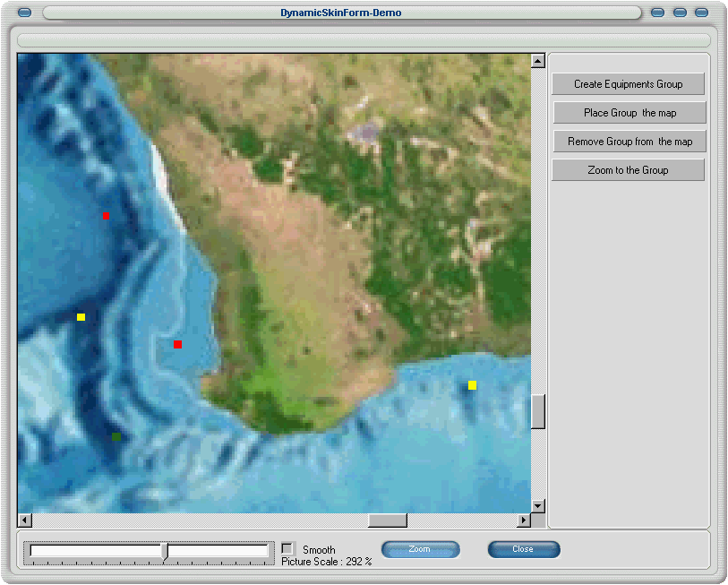The image size is (728, 585).
Task: Click the blue Zoom button
Action: pos(420,549)
